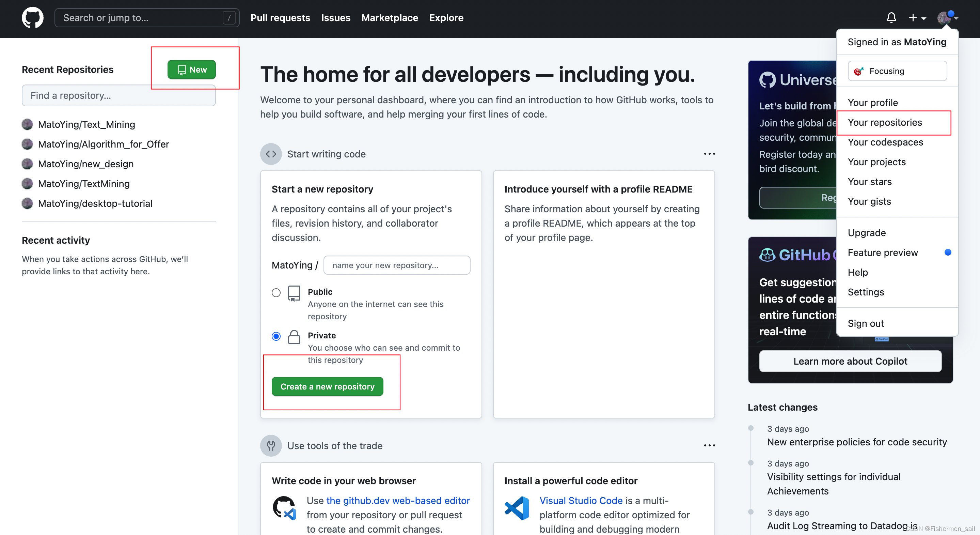This screenshot has height=535, width=980.
Task: Click the pull request branch icon on New button
Action: (180, 69)
